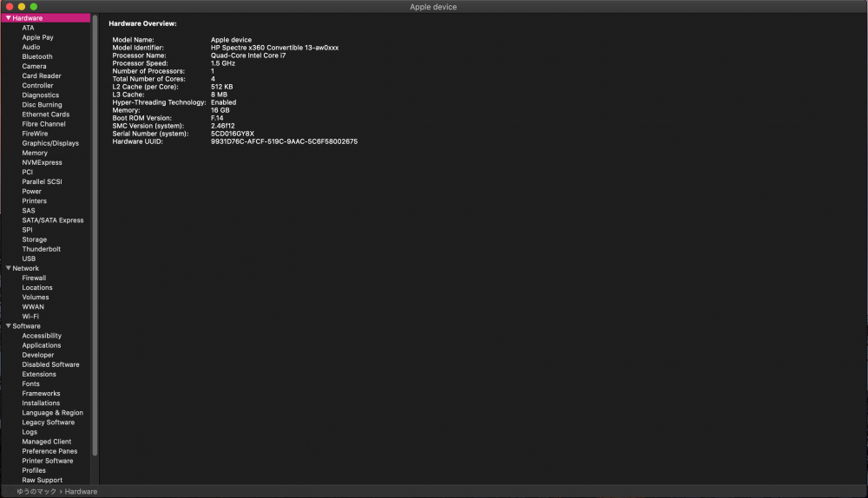Select Managed Client entry
This screenshot has height=498, width=868.
click(x=47, y=442)
